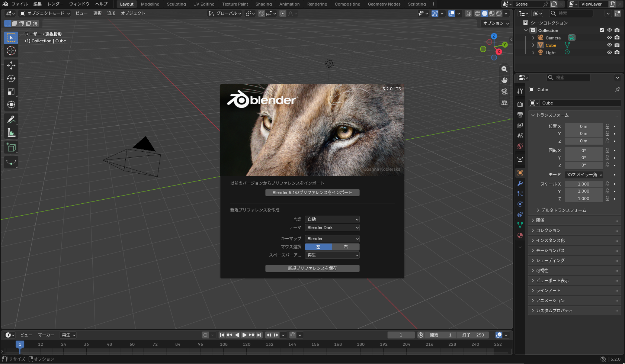Click the Blender logo menu icon
625x364 pixels.
[x=5, y=4]
